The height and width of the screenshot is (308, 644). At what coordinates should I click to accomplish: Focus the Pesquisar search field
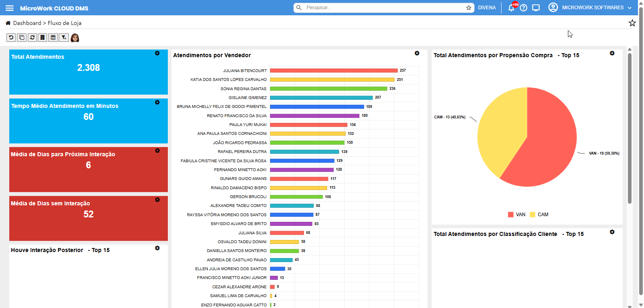point(384,8)
